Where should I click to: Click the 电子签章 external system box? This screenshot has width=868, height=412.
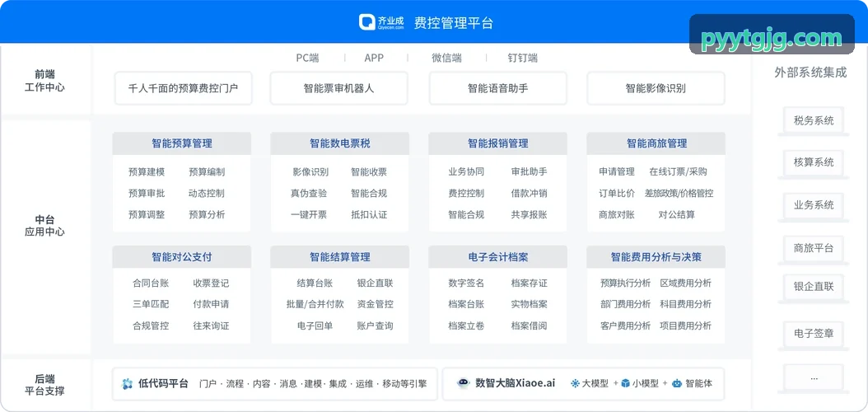point(813,334)
